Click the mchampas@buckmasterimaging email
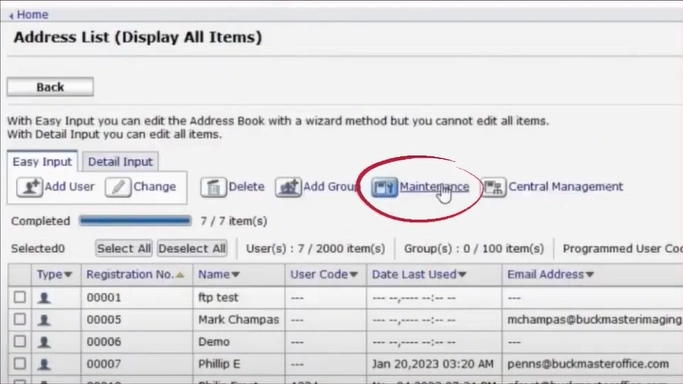Image resolution: width=683 pixels, height=384 pixels. coord(595,320)
